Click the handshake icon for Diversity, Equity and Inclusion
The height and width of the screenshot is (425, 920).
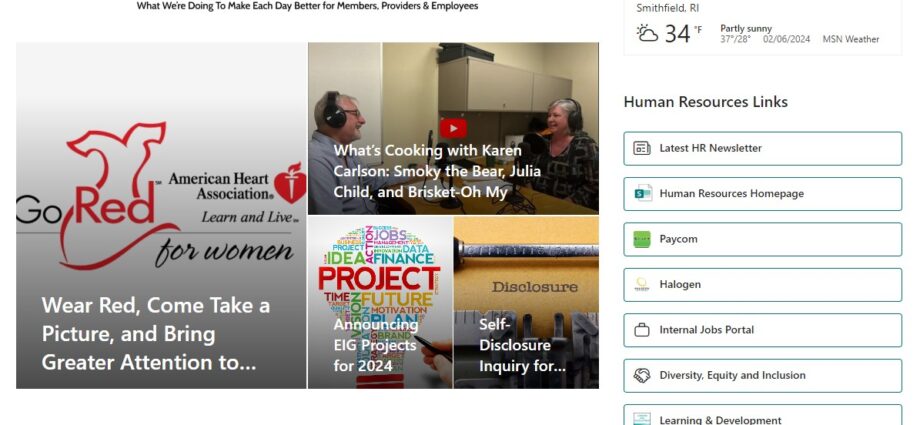click(642, 375)
